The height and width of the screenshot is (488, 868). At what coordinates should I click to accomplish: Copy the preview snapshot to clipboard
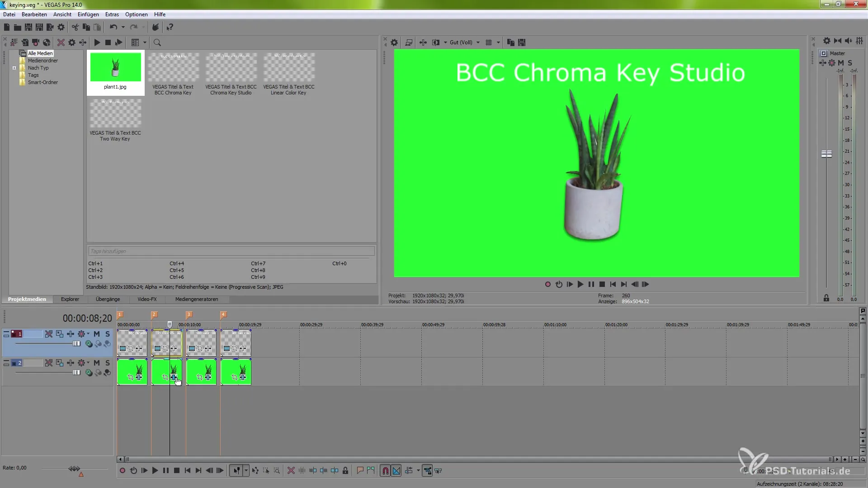tap(511, 42)
